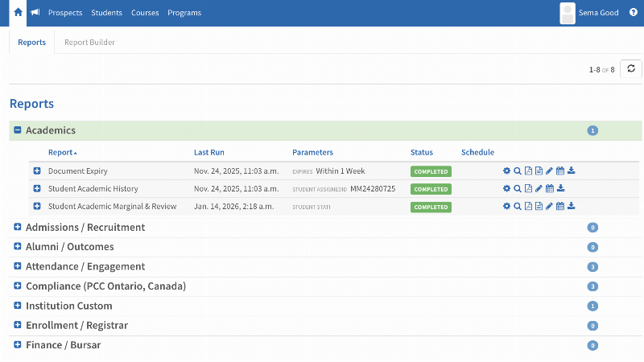
Task: Expand the Finance / Bursar category
Action: point(18,345)
